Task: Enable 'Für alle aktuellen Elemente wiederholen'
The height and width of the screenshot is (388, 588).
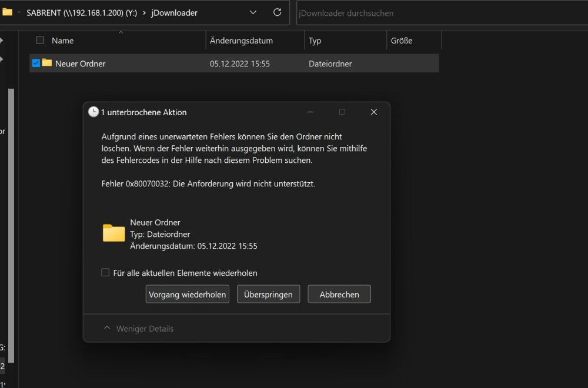Action: 105,273
